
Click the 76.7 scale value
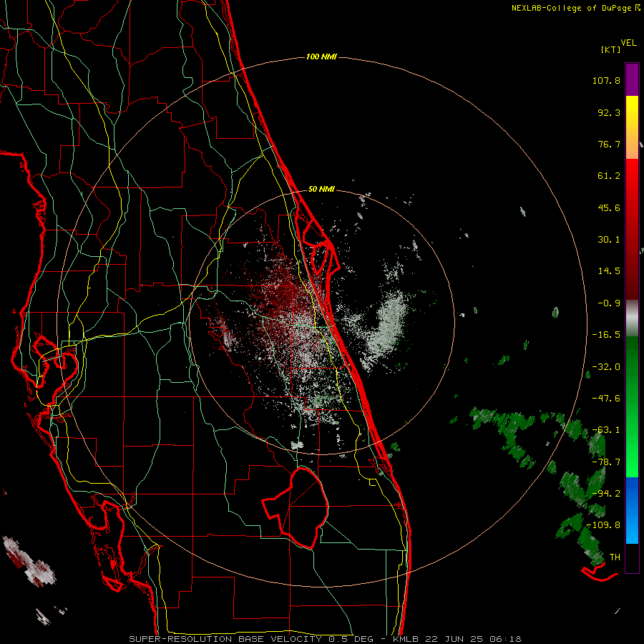point(609,144)
